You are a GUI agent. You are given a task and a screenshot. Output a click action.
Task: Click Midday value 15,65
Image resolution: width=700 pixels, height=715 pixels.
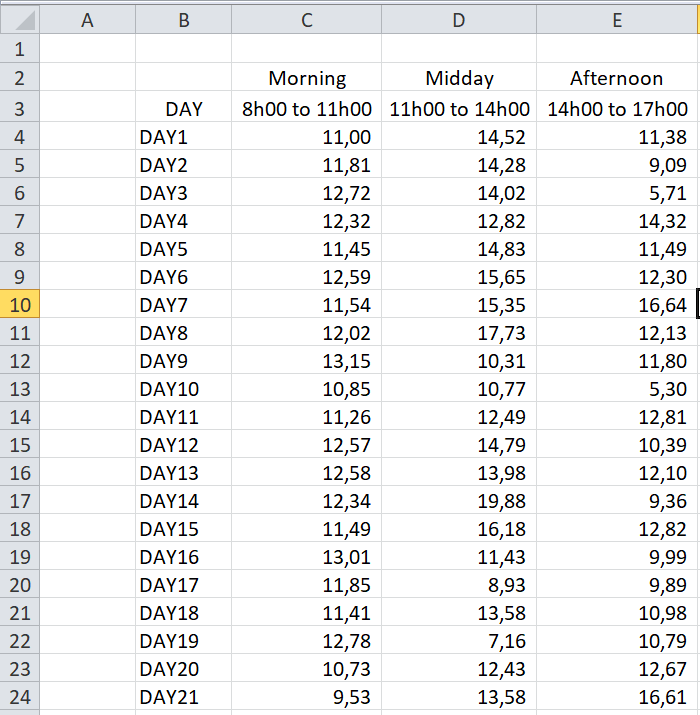click(459, 276)
